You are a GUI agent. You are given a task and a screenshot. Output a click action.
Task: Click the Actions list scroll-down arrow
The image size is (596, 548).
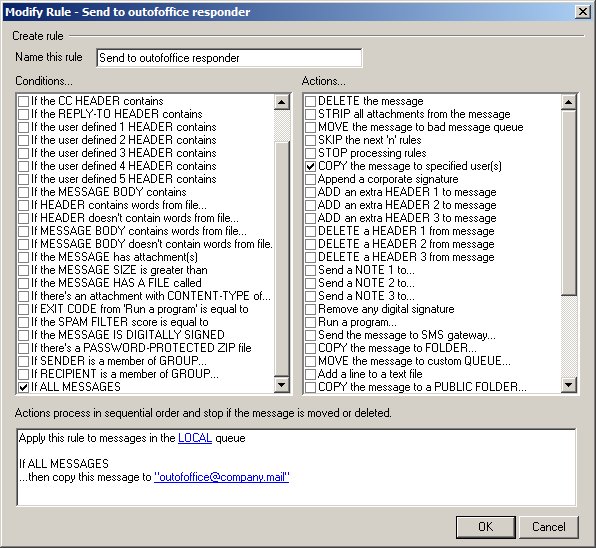coord(569,385)
